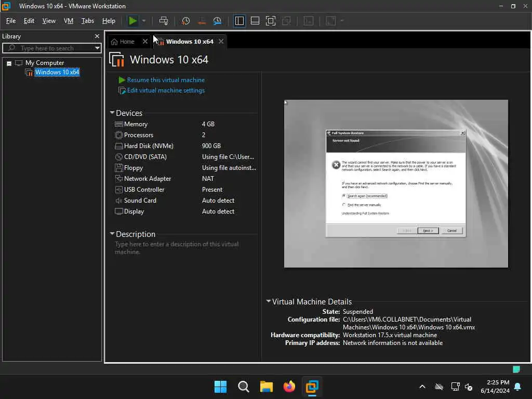
Task: Select the Processors device row
Action: coord(185,135)
